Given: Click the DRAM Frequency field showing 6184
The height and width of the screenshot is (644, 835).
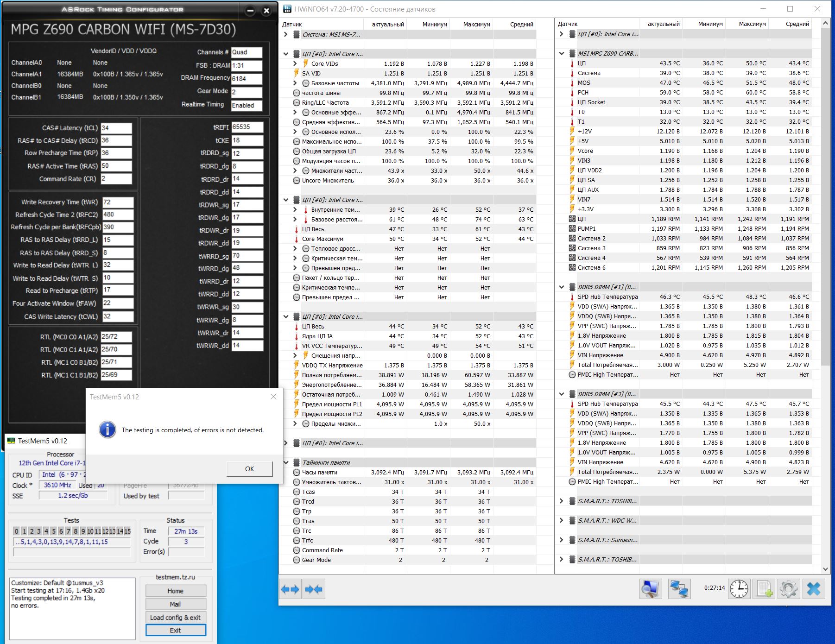Looking at the screenshot, I should (247, 78).
